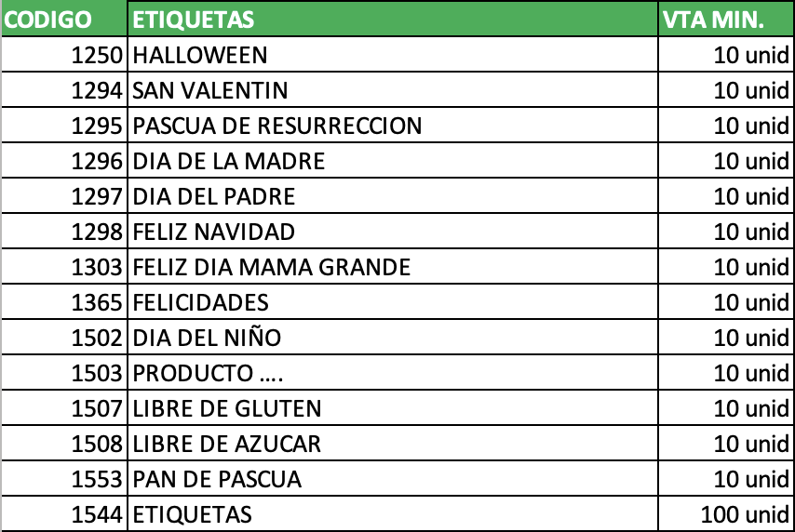795x532 pixels.
Task: Click code cell 1365
Action: pyautogui.click(x=64, y=302)
